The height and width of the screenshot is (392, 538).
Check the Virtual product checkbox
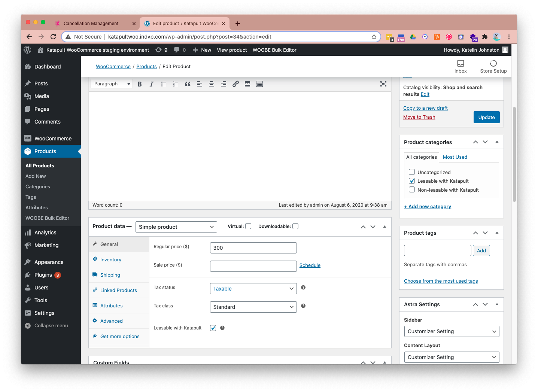coord(248,226)
